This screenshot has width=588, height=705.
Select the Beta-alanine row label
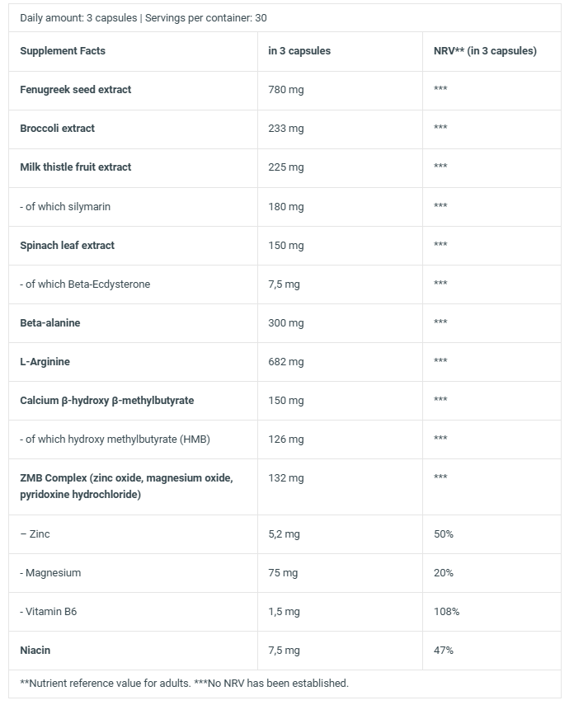[50, 323]
